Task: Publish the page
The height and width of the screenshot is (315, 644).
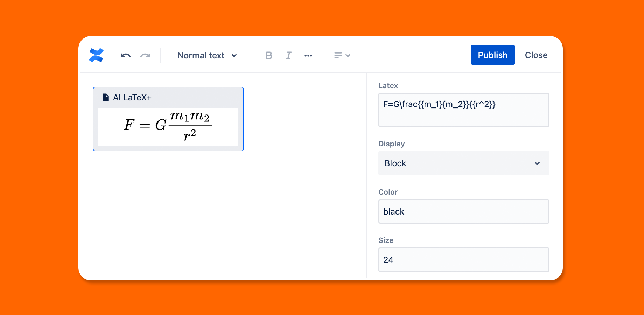Action: (x=492, y=55)
